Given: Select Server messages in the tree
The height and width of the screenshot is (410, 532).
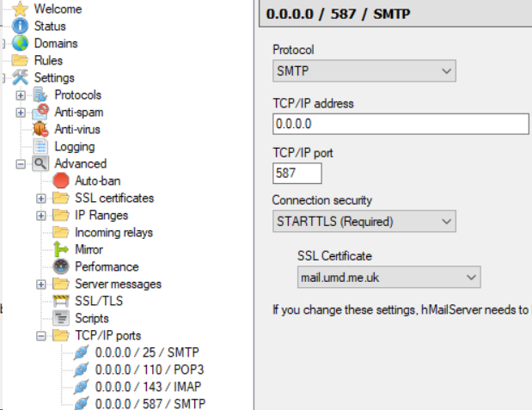Looking at the screenshot, I should coord(118,284).
